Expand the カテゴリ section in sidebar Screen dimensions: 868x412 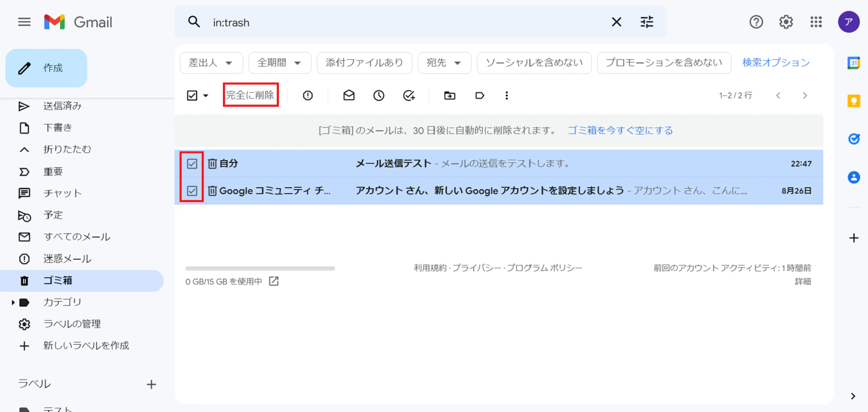[x=13, y=302]
